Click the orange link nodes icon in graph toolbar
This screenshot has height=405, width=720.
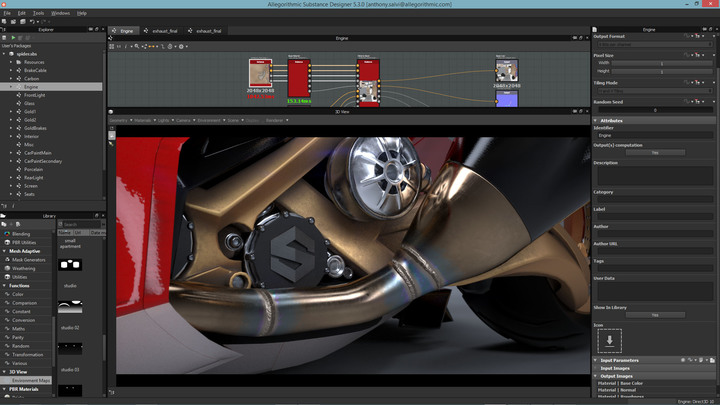tap(152, 46)
